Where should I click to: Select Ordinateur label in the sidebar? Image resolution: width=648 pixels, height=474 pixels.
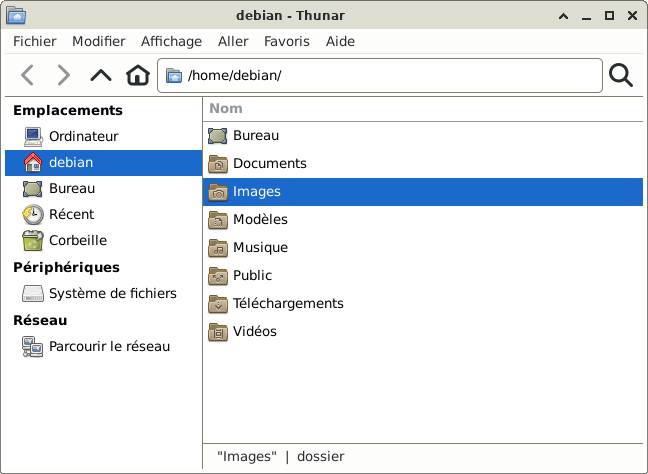pyautogui.click(x=83, y=136)
